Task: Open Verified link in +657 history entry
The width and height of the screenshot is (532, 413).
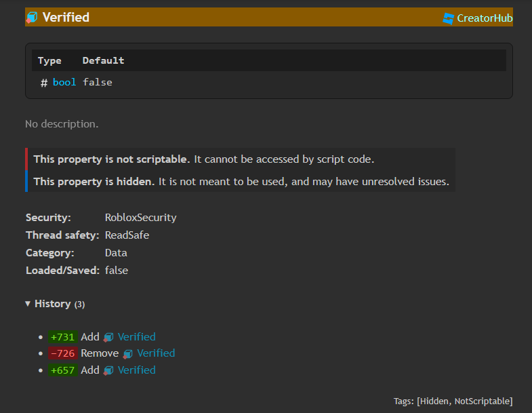Action: click(136, 370)
